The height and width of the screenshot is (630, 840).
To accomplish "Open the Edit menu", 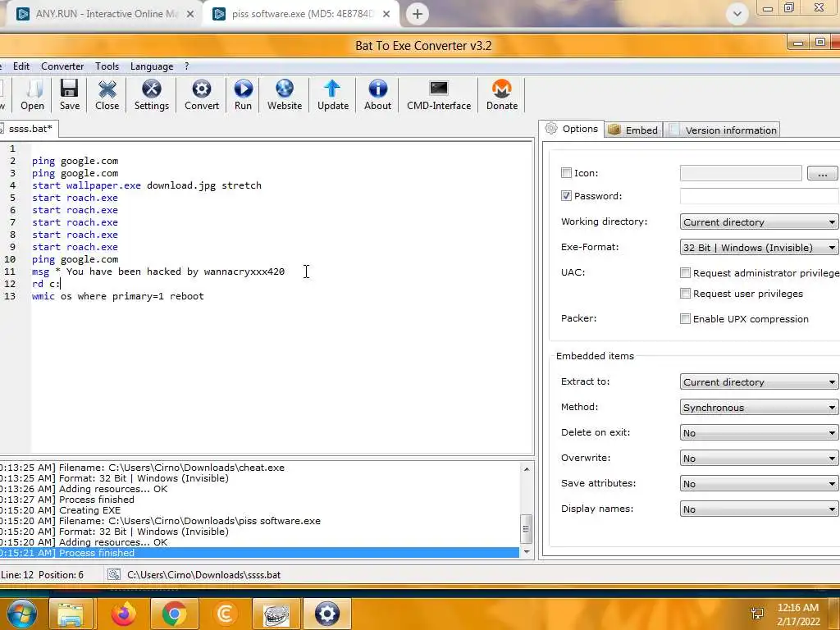I will pos(21,66).
